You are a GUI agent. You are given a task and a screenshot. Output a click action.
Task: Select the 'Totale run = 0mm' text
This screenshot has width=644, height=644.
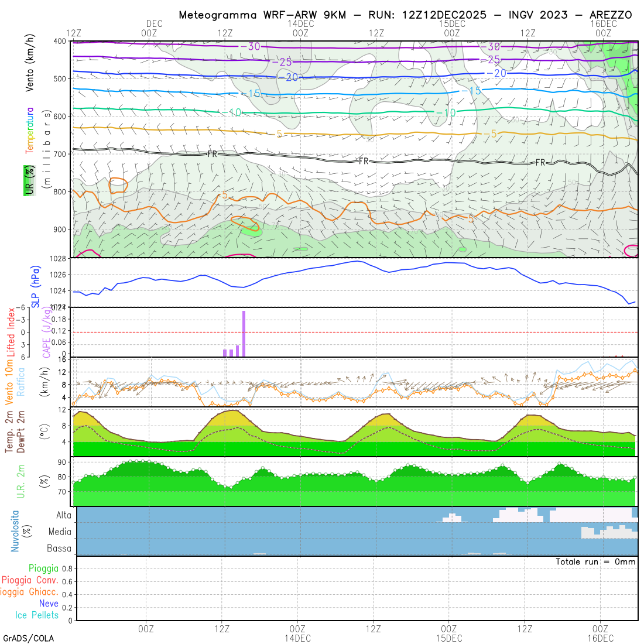click(595, 561)
